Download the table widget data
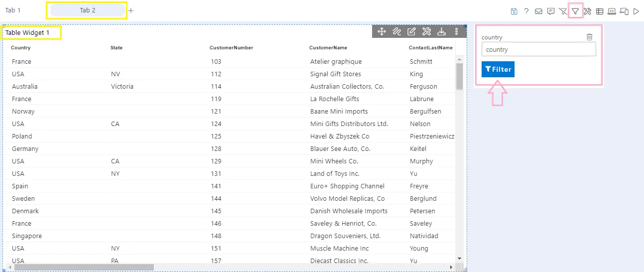This screenshot has height=272, width=644. pyautogui.click(x=441, y=31)
